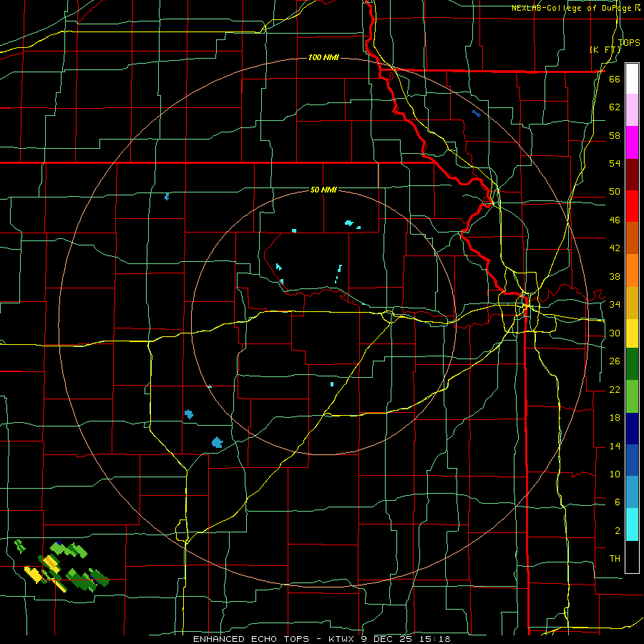Click the magenta legend swatch

click(x=632, y=142)
